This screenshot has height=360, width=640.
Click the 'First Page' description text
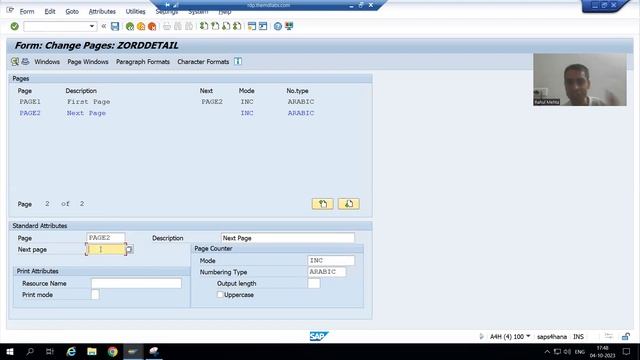pos(89,102)
